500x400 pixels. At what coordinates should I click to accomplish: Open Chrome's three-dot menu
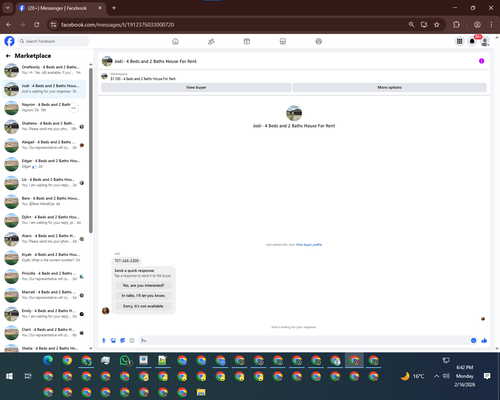(x=491, y=25)
